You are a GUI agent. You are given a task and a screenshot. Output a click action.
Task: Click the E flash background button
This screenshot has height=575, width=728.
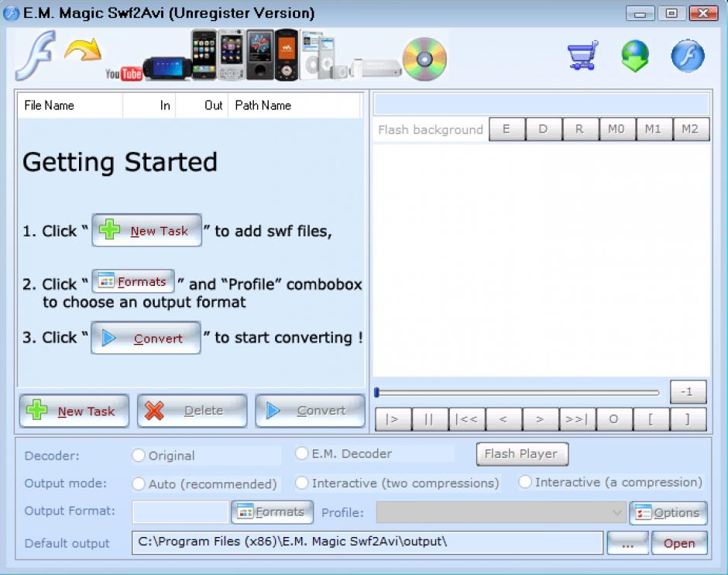pos(507,129)
